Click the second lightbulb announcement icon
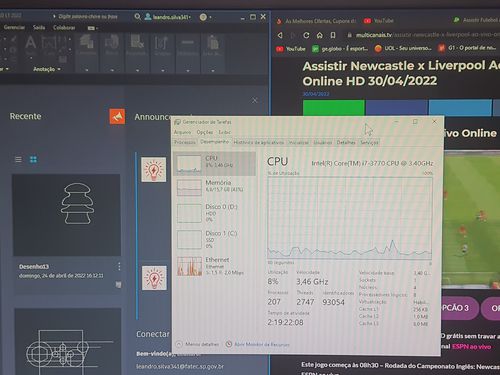500x375 pixels. pos(154,278)
